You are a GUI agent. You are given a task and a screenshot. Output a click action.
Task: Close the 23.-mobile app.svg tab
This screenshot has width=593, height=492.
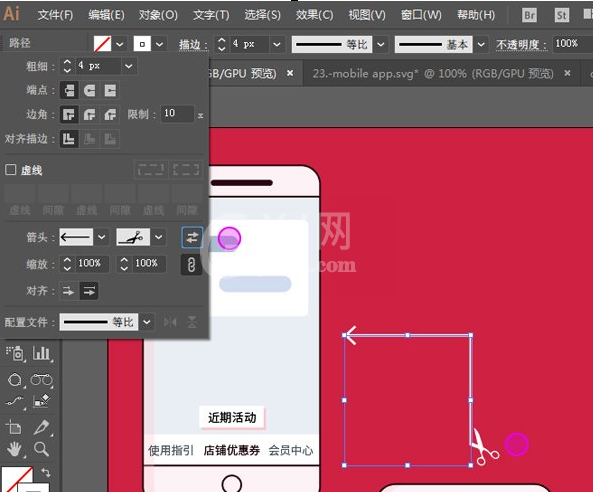(567, 73)
